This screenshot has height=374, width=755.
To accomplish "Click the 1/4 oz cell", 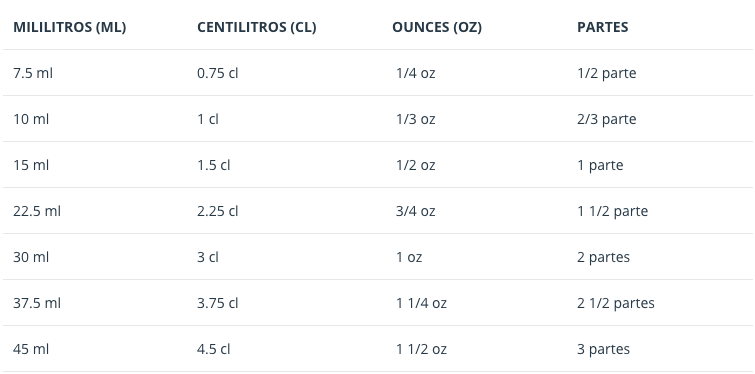I will (x=416, y=73).
